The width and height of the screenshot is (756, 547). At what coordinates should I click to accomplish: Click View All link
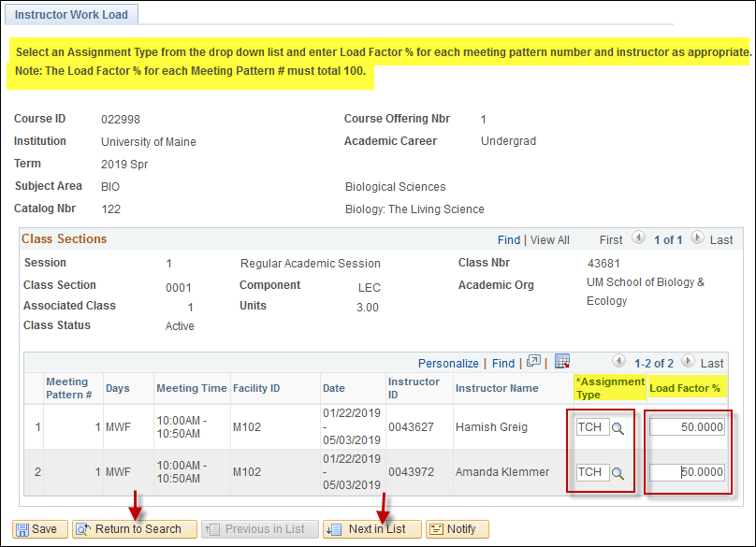pyautogui.click(x=549, y=240)
